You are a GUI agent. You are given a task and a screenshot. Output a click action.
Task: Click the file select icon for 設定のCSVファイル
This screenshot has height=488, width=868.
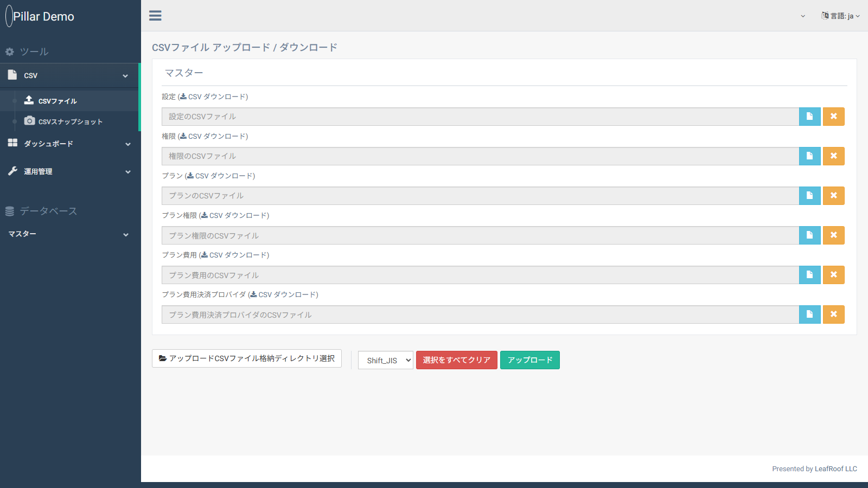[x=809, y=117]
